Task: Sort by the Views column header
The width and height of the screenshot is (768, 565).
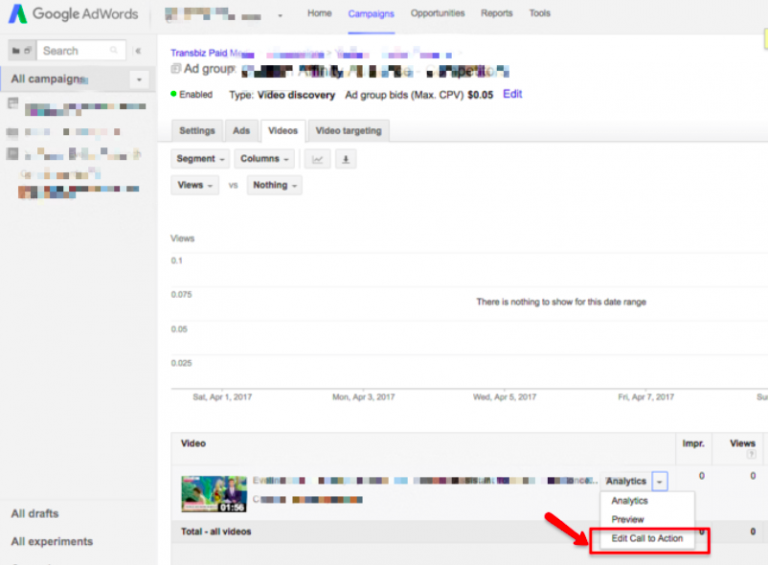Action: pos(743,444)
